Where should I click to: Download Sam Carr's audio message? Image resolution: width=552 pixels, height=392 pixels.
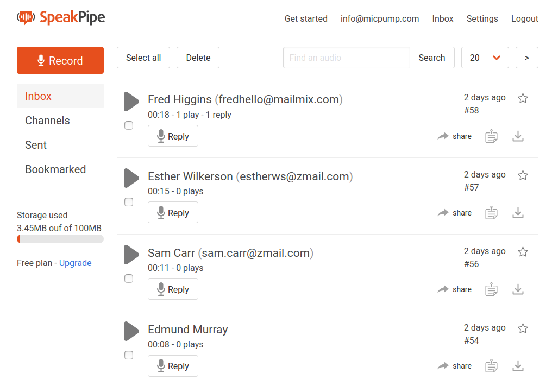click(x=518, y=289)
